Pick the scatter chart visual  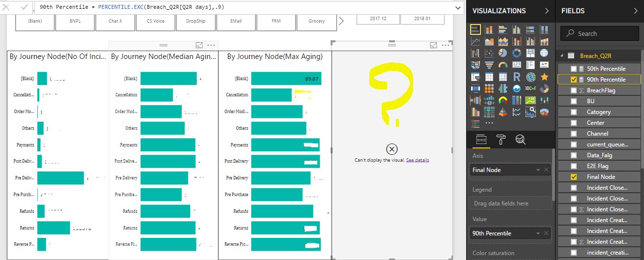(489, 53)
